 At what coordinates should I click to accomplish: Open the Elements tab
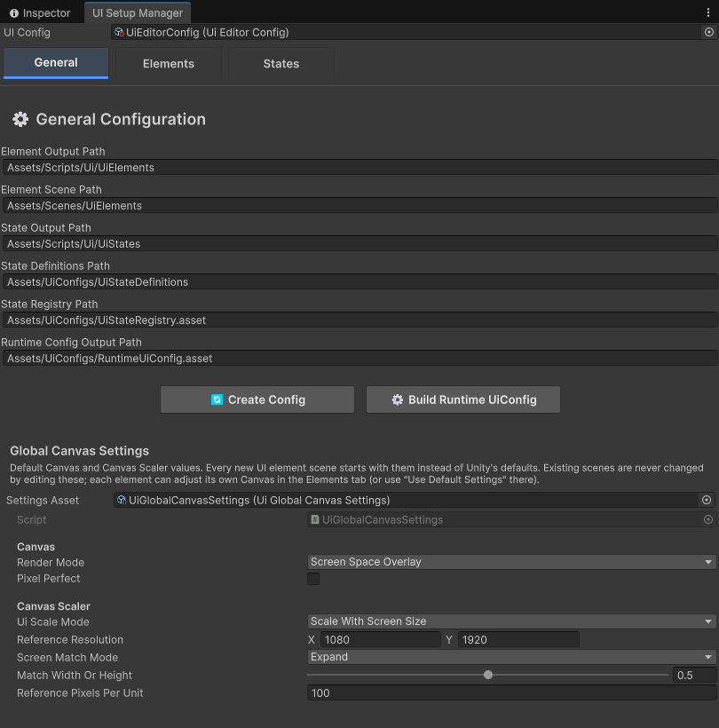click(x=169, y=64)
